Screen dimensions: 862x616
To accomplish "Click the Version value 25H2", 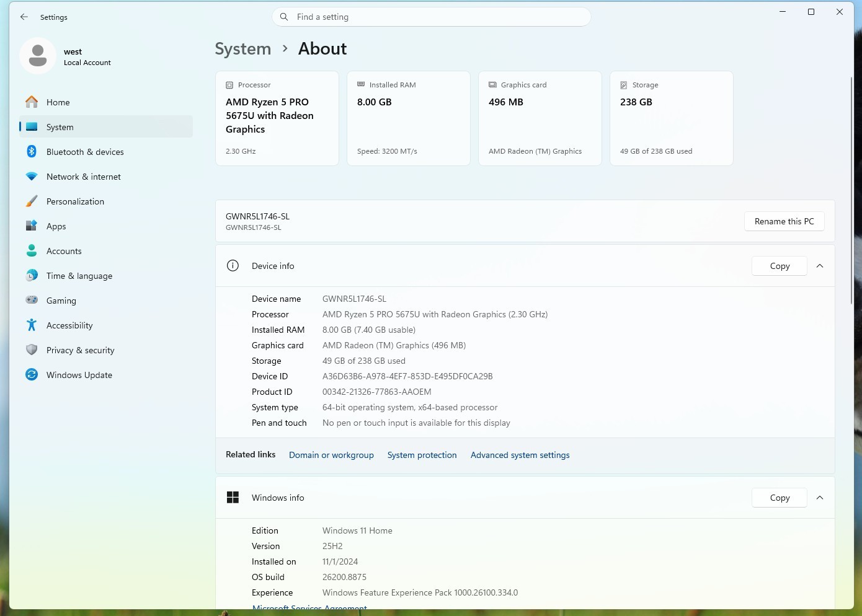I will pyautogui.click(x=332, y=546).
